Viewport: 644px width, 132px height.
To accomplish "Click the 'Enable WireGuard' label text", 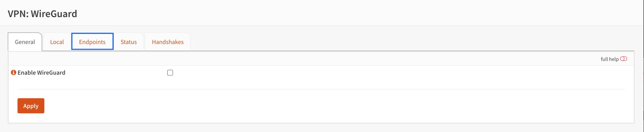I will (42, 73).
